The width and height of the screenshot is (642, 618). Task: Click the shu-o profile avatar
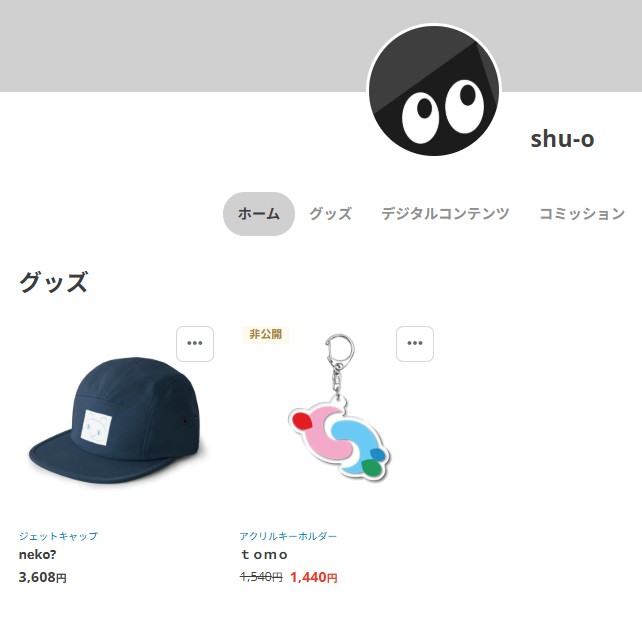point(434,91)
